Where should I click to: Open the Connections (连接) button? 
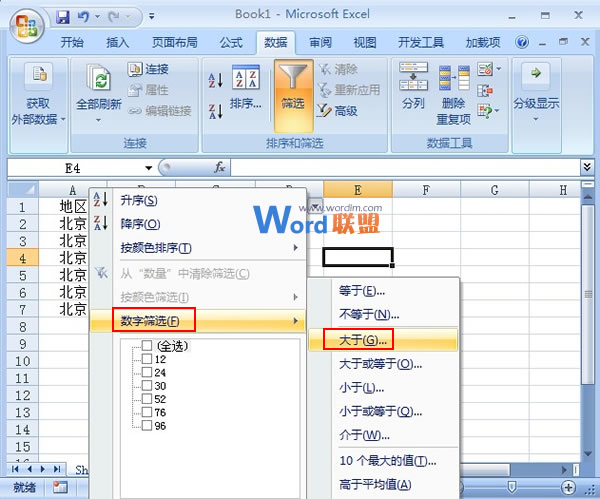click(148, 69)
